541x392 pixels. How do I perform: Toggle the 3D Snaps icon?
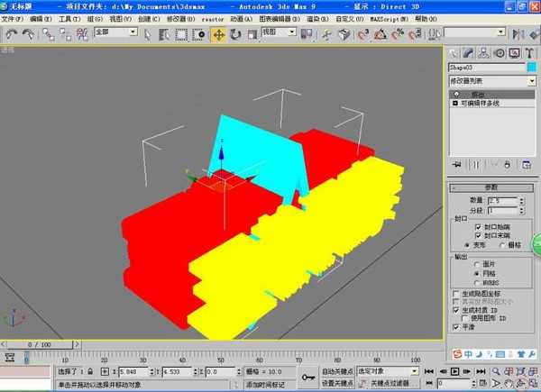click(363, 34)
